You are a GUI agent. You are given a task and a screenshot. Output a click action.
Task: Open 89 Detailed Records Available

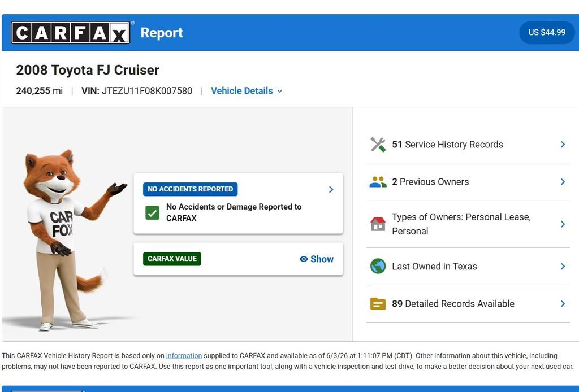point(468,304)
